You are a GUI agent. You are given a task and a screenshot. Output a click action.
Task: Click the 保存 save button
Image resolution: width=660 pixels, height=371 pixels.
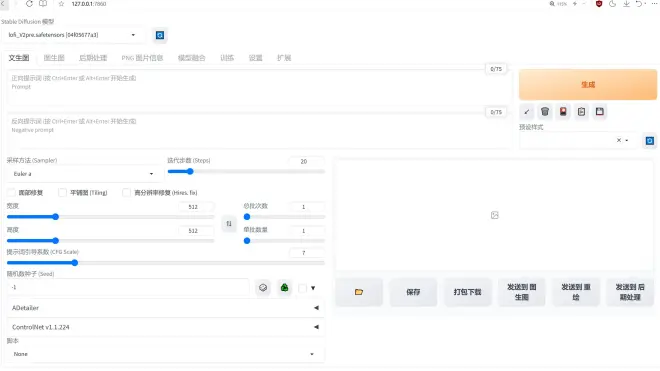413,292
